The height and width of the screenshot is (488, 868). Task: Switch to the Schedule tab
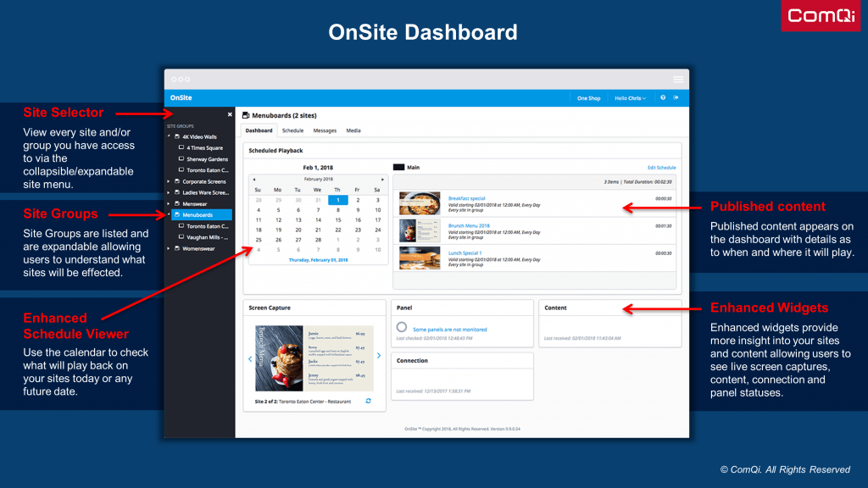click(292, 130)
